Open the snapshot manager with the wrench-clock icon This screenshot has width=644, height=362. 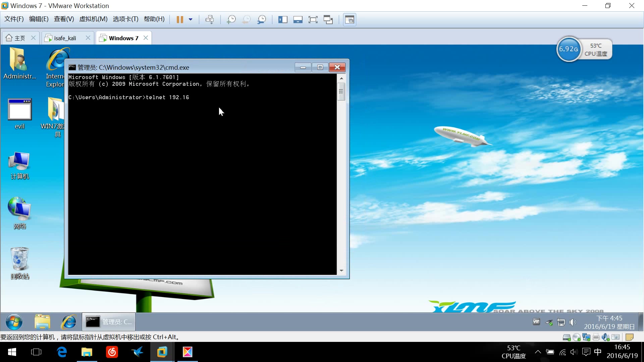(x=261, y=19)
